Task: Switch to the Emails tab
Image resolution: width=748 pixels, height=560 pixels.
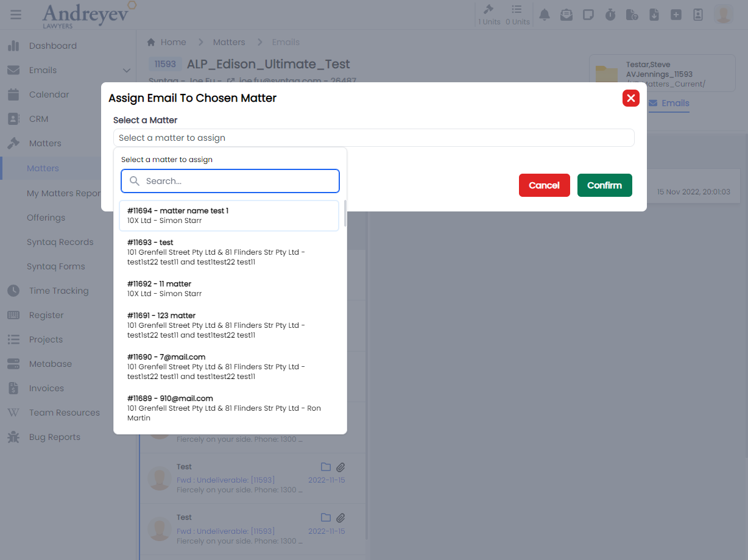Action: (669, 103)
